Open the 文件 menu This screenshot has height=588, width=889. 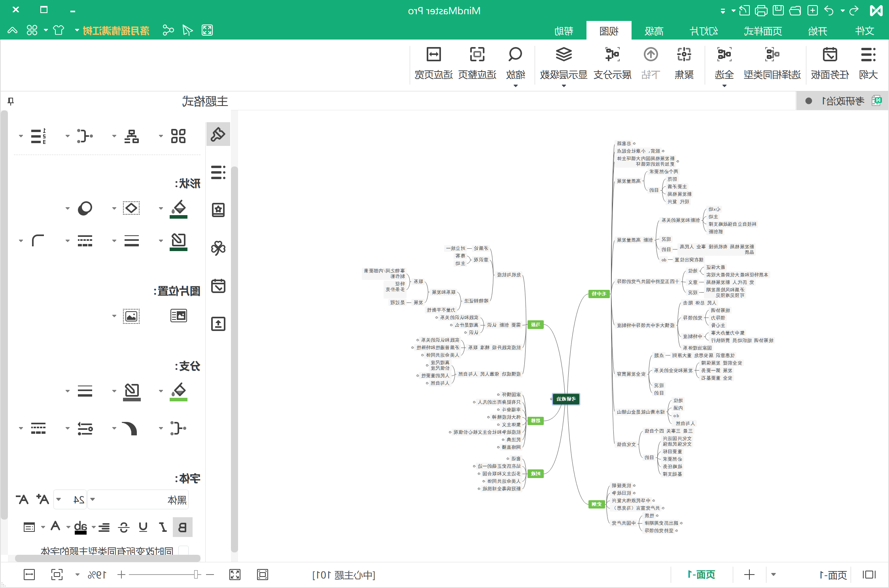pos(864,31)
